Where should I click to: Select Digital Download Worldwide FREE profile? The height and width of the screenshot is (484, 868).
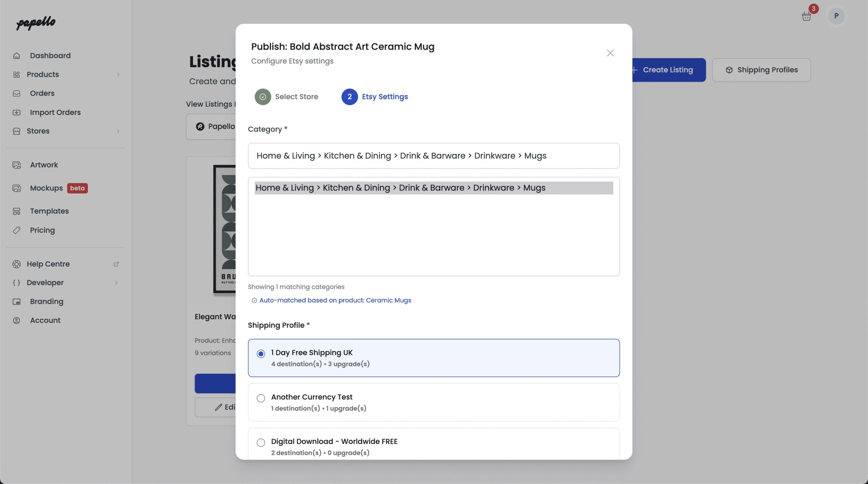tap(261, 443)
